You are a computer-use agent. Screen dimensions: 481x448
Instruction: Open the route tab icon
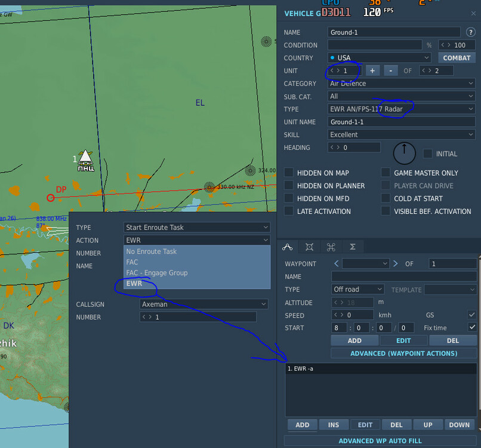tap(288, 246)
